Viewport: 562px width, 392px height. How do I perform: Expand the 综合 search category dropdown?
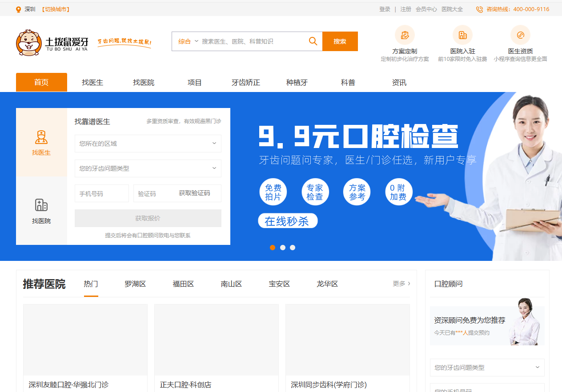188,41
